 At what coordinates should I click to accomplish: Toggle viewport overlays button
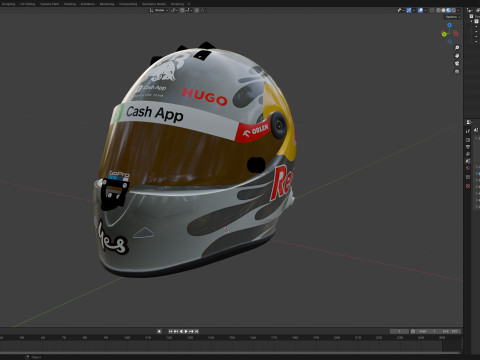(x=421, y=10)
